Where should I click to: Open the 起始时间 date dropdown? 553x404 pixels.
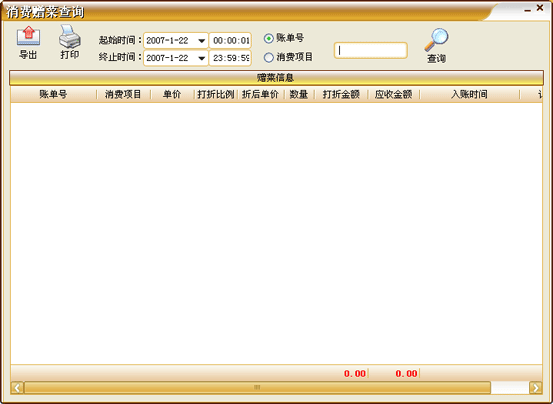[201, 41]
